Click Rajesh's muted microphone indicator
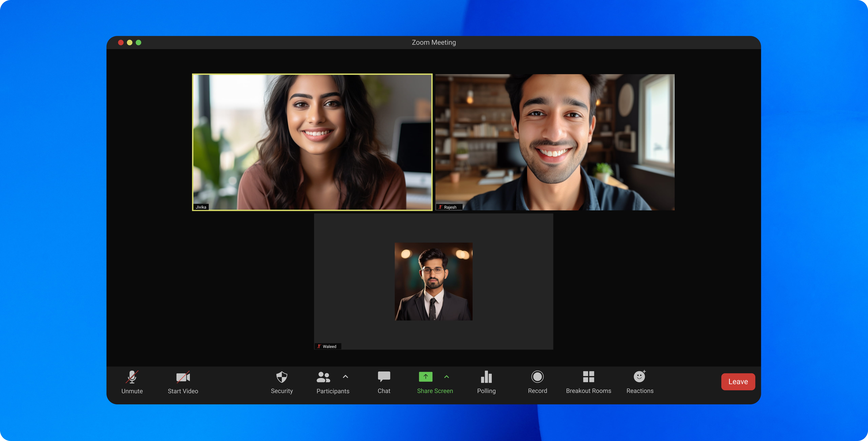The width and height of the screenshot is (868, 441). click(440, 207)
